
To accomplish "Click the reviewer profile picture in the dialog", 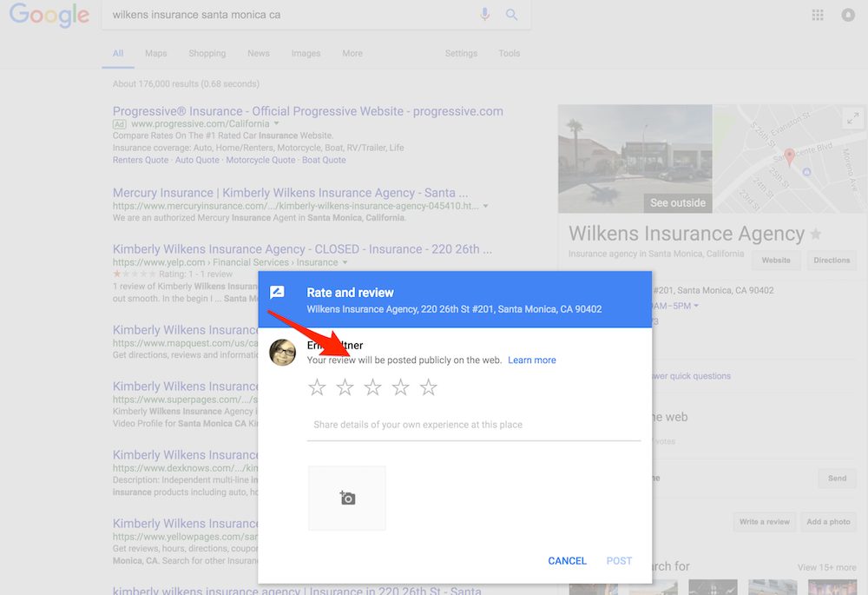I will [x=283, y=353].
